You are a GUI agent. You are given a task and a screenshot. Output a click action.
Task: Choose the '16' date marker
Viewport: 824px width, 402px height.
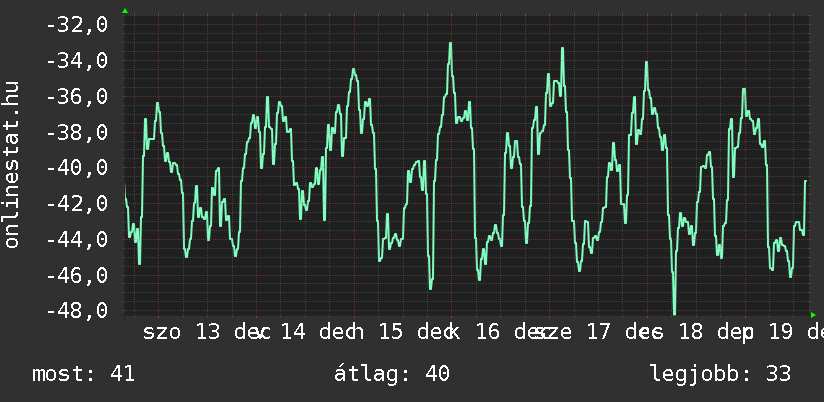[488, 333]
